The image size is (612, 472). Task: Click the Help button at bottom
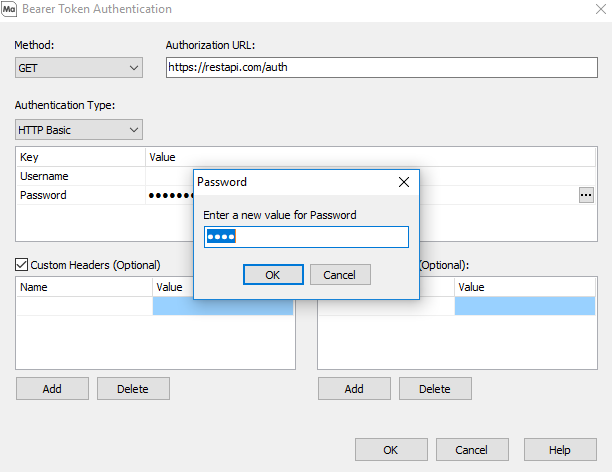coord(560,450)
